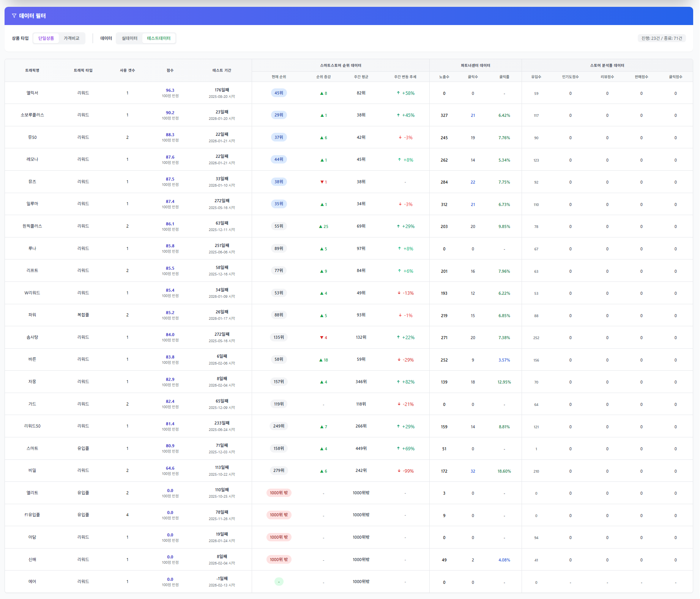Click the green up triangle in 엘릭서 row
Viewport: 700px width, 599px height.
322,93
